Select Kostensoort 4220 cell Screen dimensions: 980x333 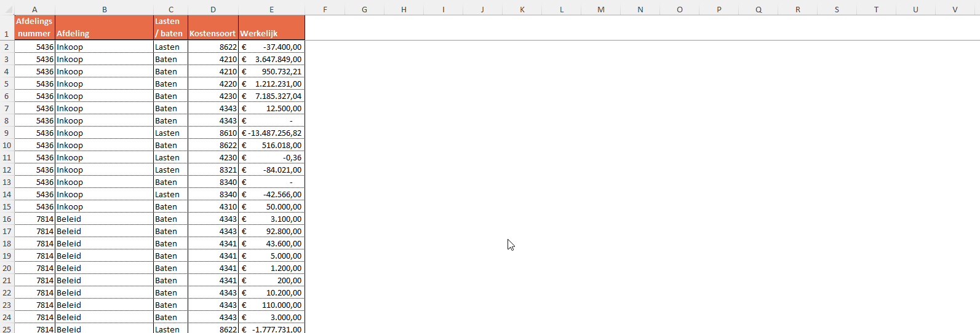(213, 84)
